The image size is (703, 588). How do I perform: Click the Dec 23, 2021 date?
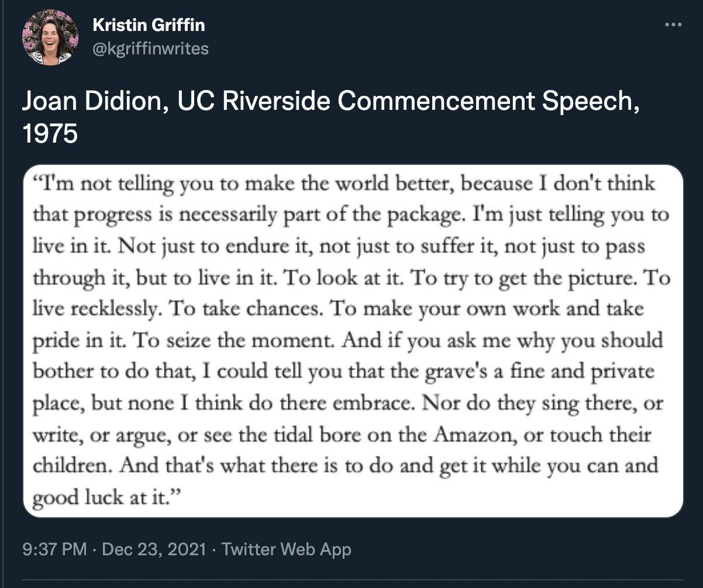[x=154, y=549]
